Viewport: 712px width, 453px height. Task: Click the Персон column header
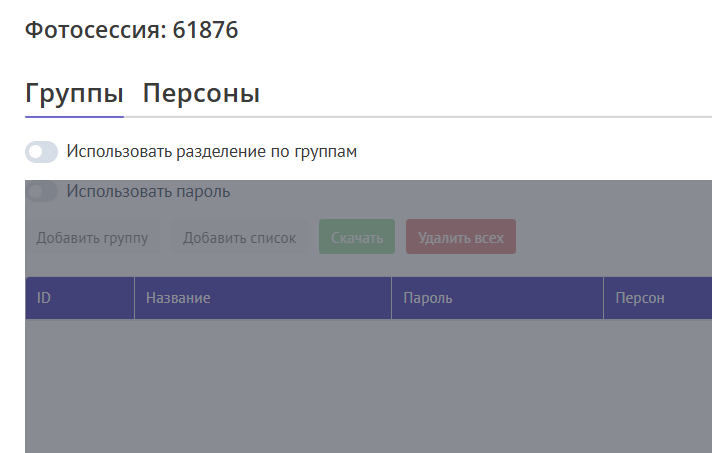pos(639,298)
